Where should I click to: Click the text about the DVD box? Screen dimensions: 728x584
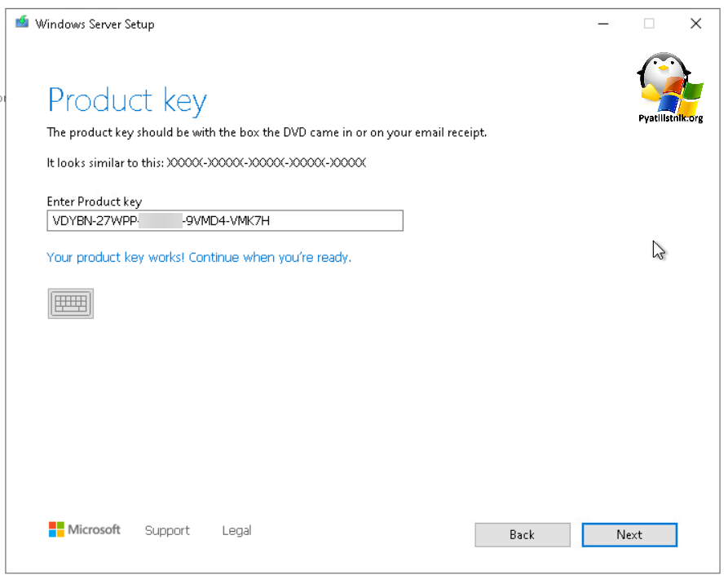click(x=267, y=132)
